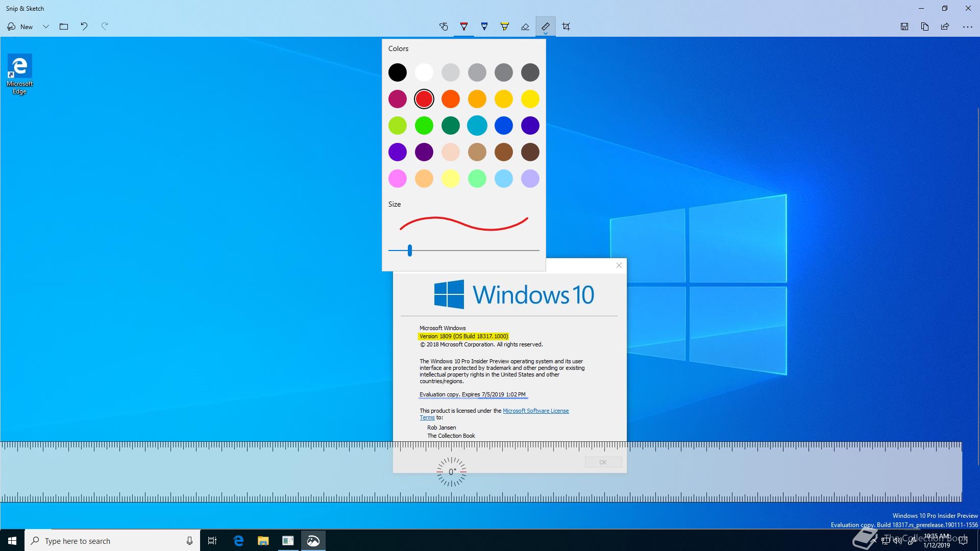980x551 pixels.
Task: Pick the orange color swatch
Action: (451, 99)
